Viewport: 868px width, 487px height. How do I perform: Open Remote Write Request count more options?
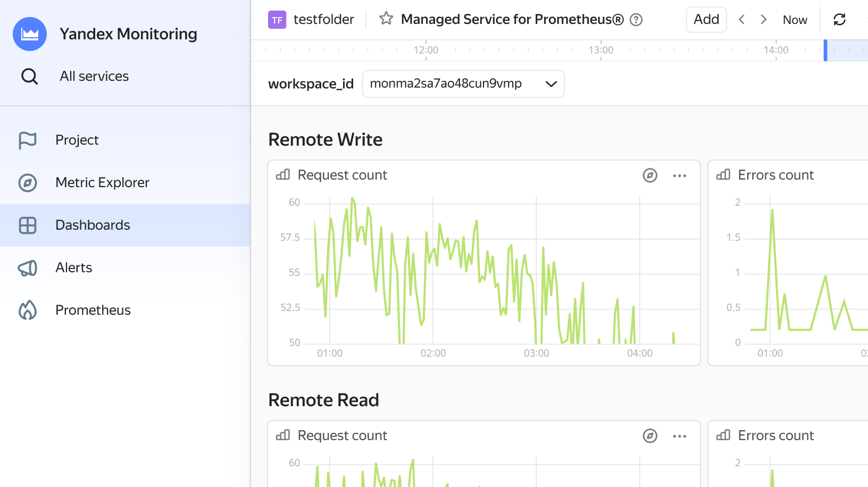[x=680, y=175]
